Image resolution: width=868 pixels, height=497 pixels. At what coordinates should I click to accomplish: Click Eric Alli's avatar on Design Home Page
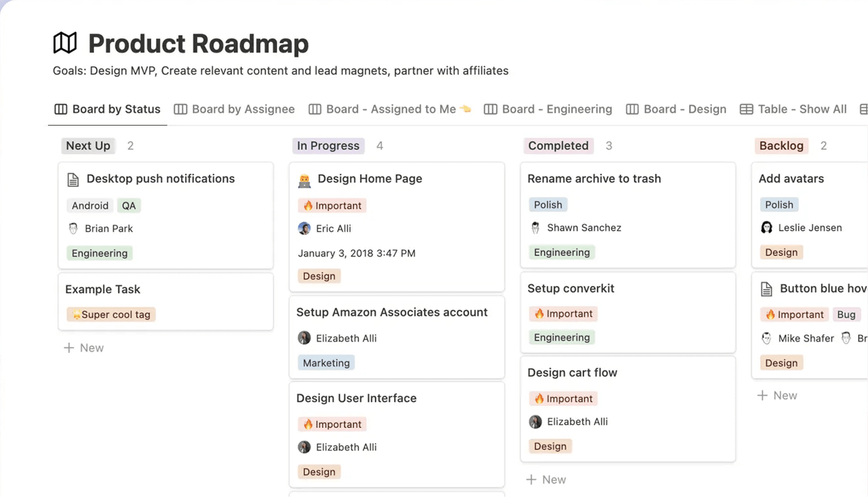tap(304, 228)
